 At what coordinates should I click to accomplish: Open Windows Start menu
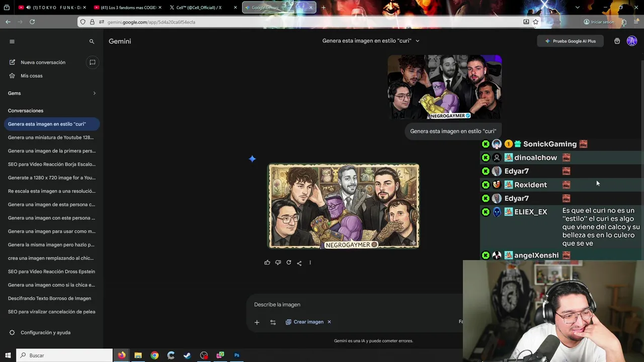(x=8, y=355)
